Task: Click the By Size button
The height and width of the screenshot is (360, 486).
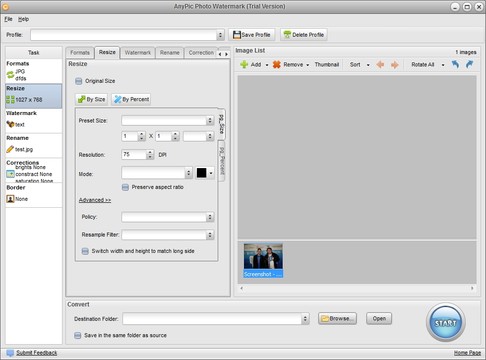Action: 92,99
